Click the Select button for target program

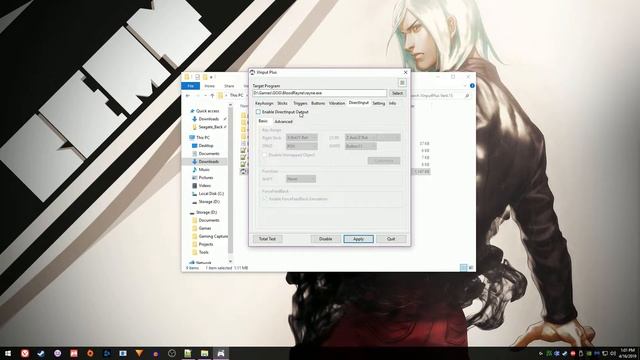(397, 93)
